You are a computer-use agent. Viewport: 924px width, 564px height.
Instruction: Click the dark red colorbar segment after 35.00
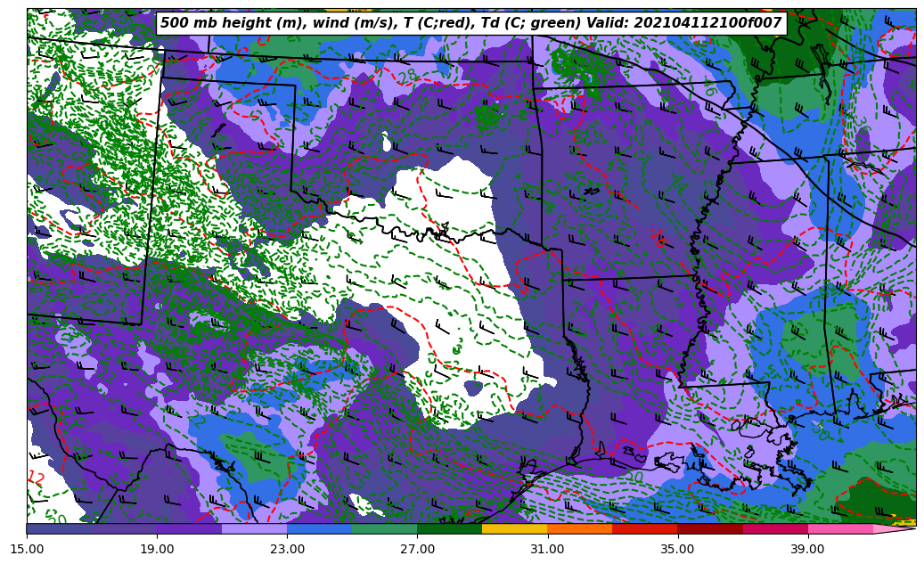tap(710, 528)
